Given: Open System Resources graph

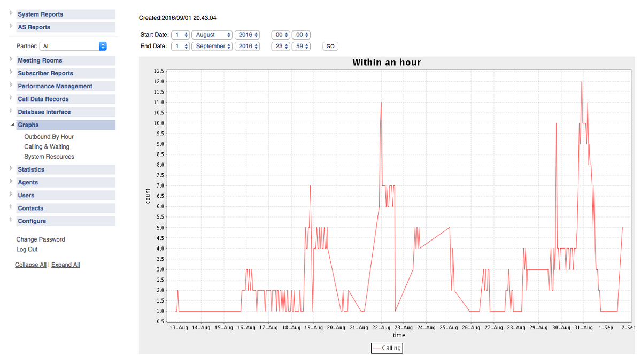Looking at the screenshot, I should [x=49, y=157].
